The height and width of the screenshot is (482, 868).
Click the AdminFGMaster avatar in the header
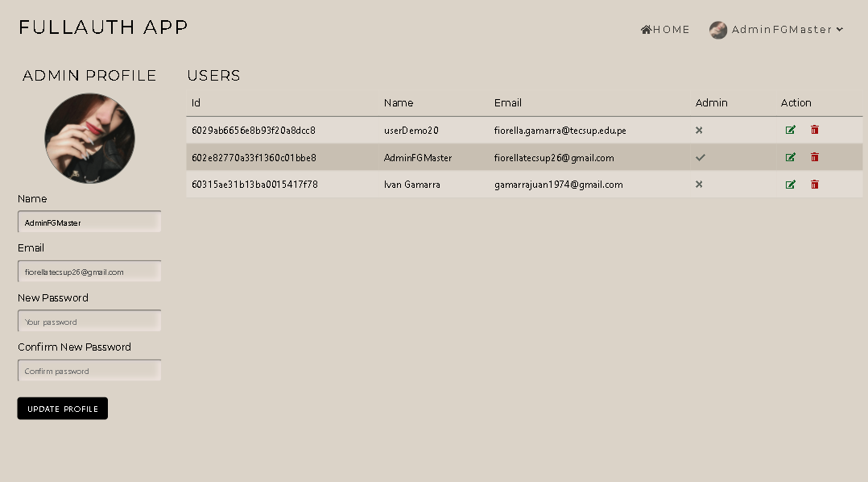pos(717,30)
